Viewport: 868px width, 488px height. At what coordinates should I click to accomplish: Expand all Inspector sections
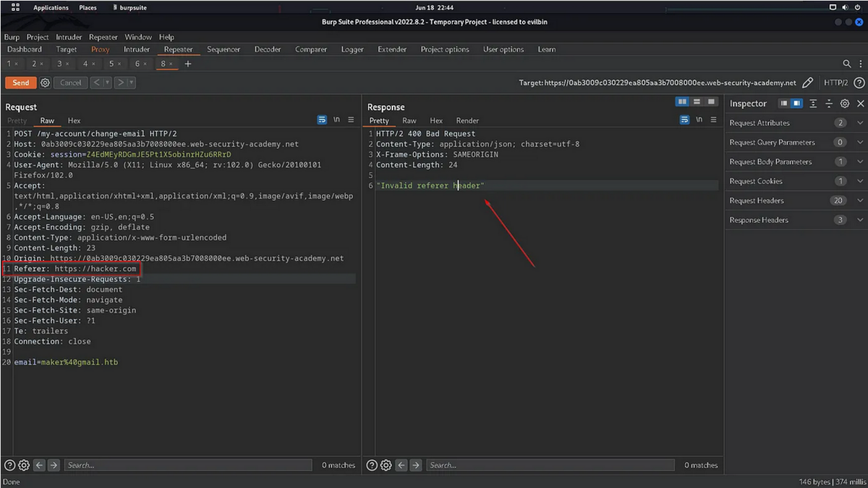[x=814, y=104]
